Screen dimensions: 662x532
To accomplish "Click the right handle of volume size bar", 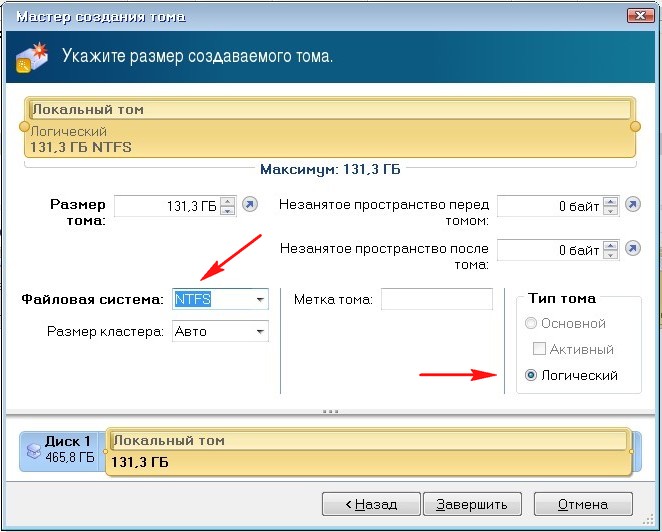I will pos(634,126).
